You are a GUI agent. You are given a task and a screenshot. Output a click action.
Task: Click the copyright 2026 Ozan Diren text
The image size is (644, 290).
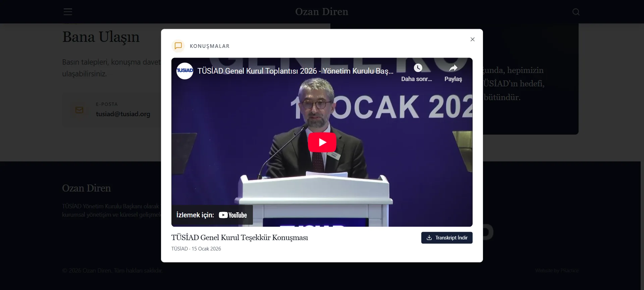tap(112, 271)
